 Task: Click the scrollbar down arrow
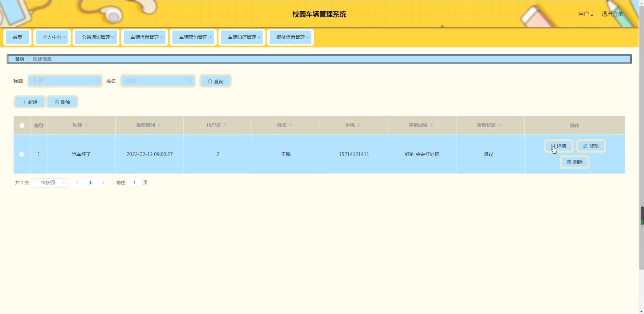(642, 311)
